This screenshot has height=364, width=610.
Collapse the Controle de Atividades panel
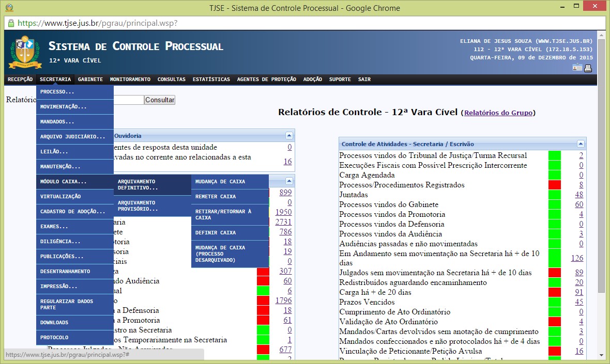point(581,144)
